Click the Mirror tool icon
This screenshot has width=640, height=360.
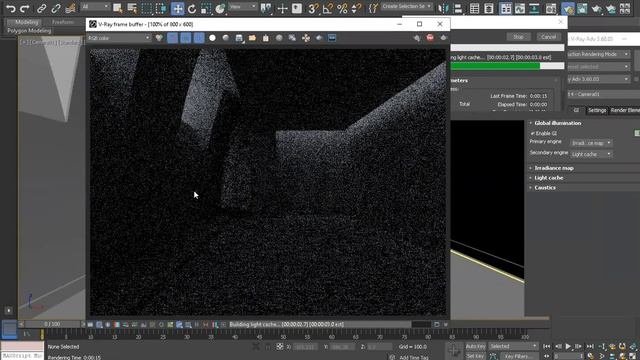(x=443, y=8)
